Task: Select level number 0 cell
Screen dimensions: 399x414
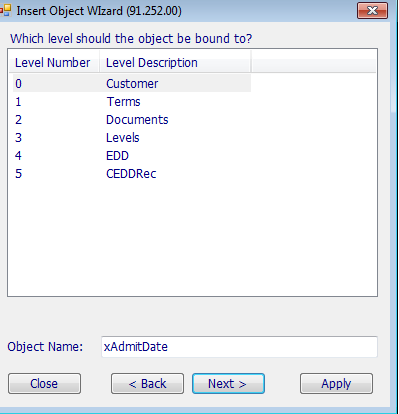Action: click(19, 83)
